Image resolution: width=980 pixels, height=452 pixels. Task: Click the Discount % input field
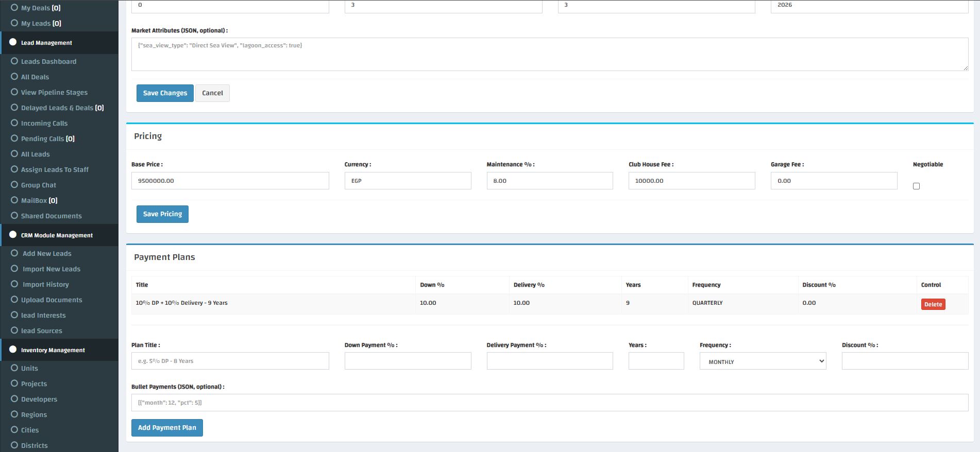pos(905,361)
